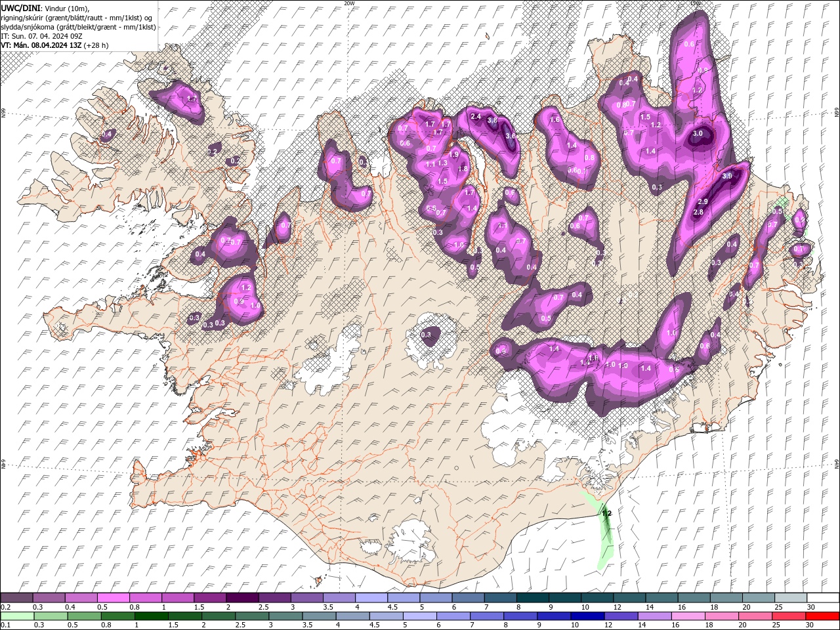Click the 1.9 snowfall value in the north
Image resolution: width=840 pixels, height=630 pixels.
(x=454, y=154)
